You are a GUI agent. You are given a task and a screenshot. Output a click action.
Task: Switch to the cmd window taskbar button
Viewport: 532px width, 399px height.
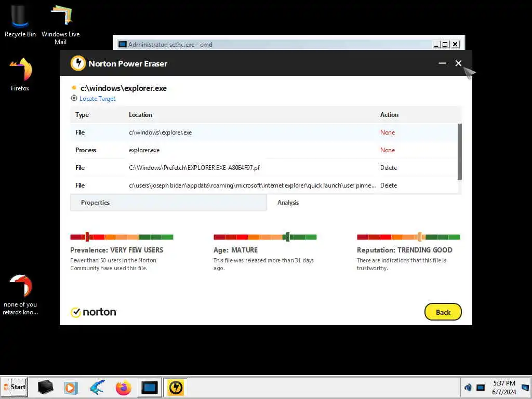[x=150, y=388]
